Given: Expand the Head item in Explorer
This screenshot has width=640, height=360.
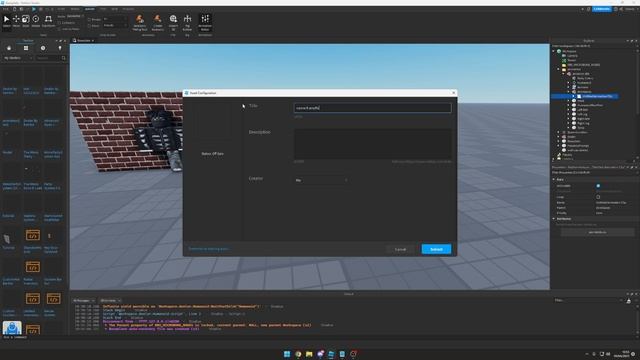Looking at the screenshot, I should click(x=569, y=100).
